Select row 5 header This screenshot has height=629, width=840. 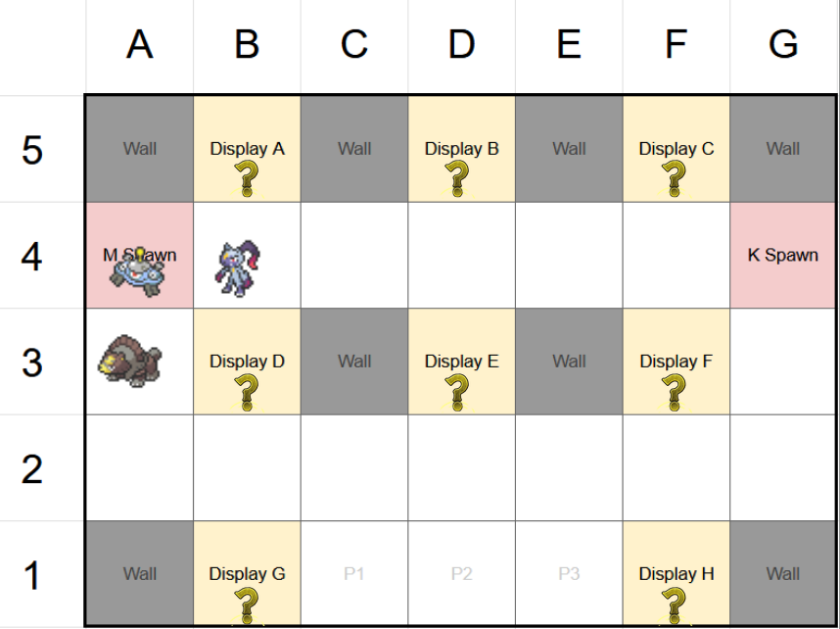33,150
